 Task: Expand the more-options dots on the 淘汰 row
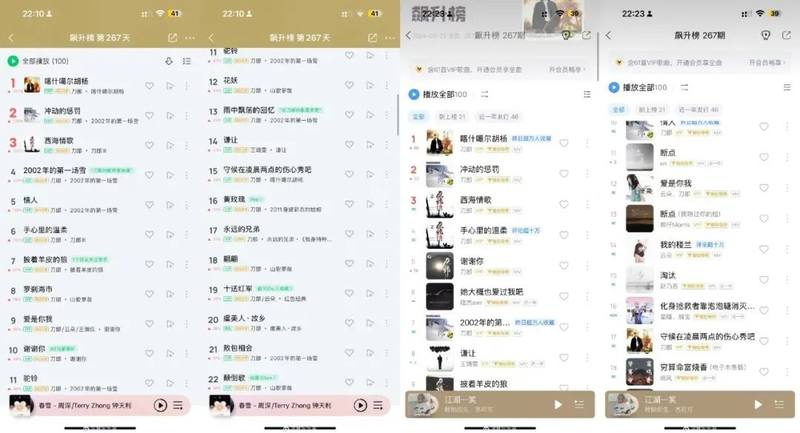(787, 279)
